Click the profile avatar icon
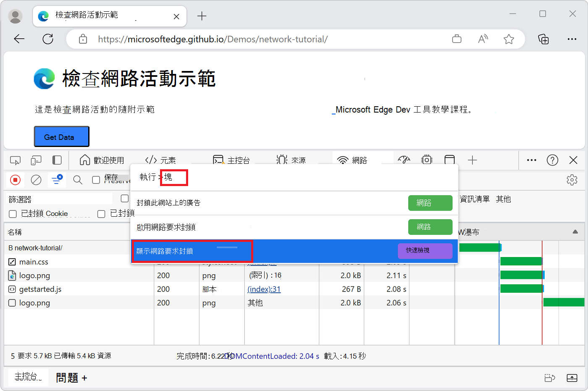Image resolution: width=588 pixels, height=391 pixels. click(x=16, y=16)
